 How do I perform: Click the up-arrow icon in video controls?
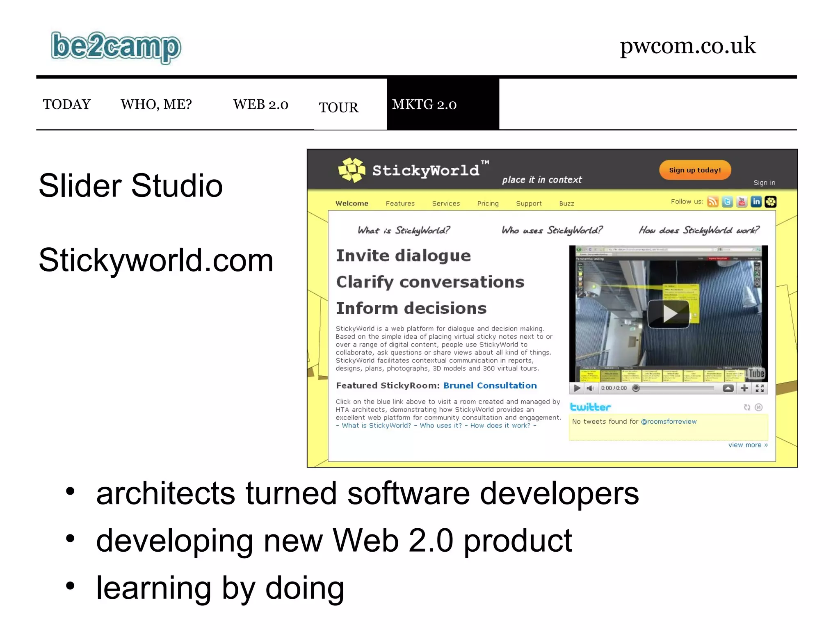pyautogui.click(x=728, y=388)
